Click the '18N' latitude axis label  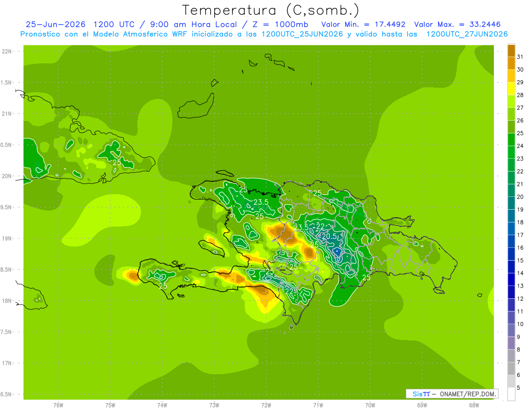coord(7,301)
